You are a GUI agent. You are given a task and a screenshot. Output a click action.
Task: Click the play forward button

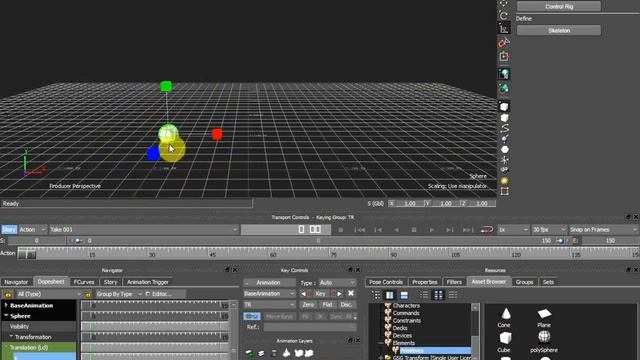pyautogui.click(x=431, y=230)
